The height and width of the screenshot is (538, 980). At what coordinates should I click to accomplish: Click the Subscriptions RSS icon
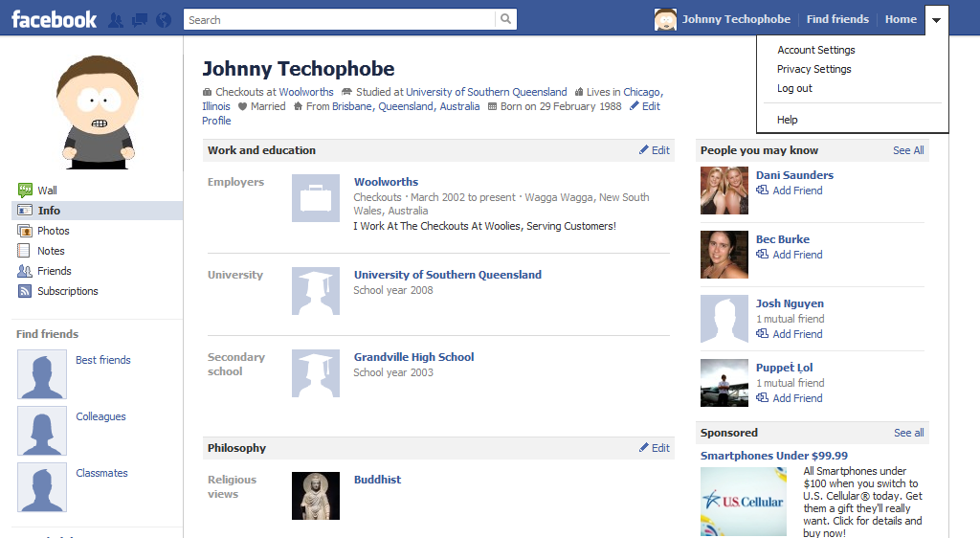click(25, 291)
